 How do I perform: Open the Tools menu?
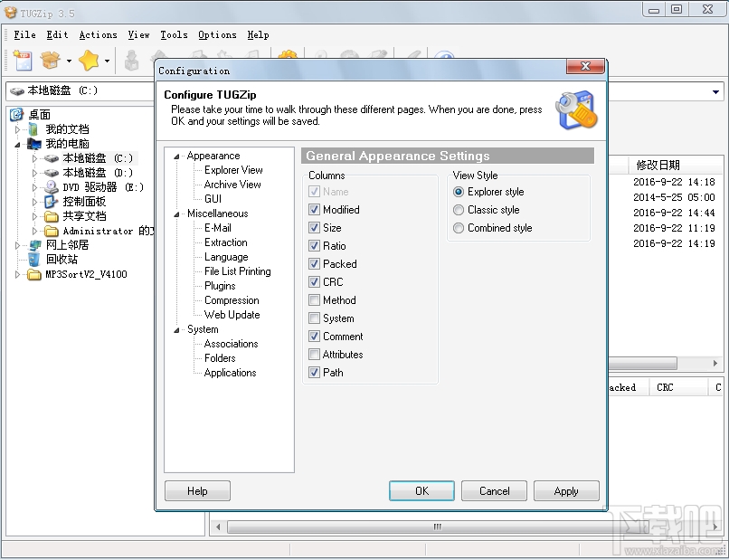coord(174,35)
